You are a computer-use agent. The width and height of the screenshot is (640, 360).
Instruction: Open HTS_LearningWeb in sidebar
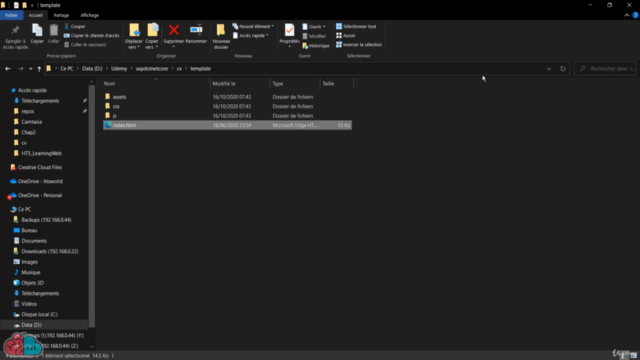click(x=41, y=153)
